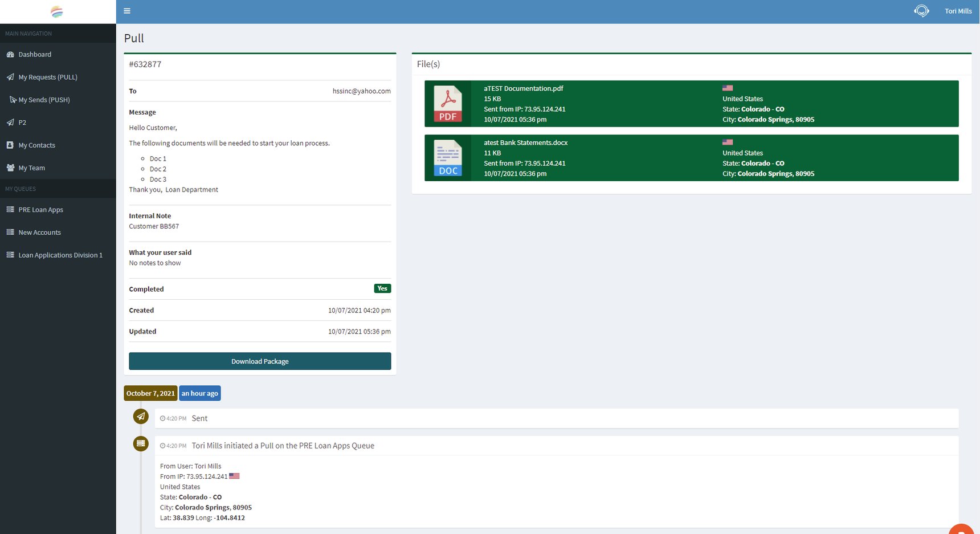Viewport: 980px width, 534px height.
Task: Open New Accounts queue
Action: pos(58,233)
